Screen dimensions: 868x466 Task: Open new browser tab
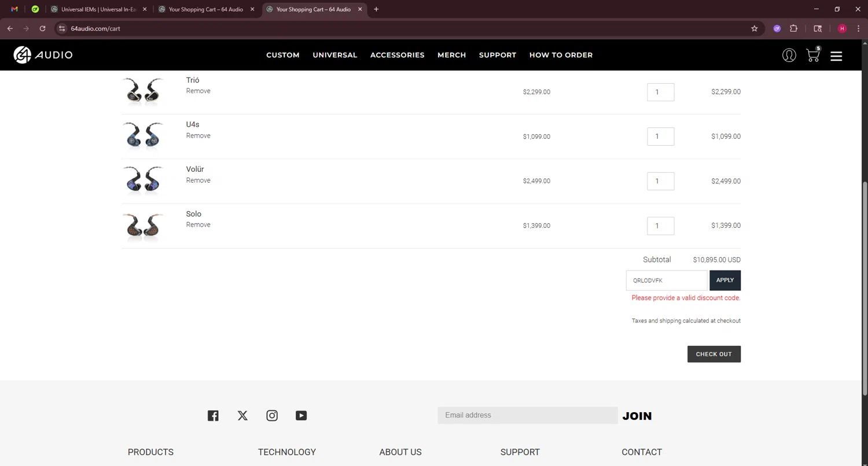coord(376,9)
